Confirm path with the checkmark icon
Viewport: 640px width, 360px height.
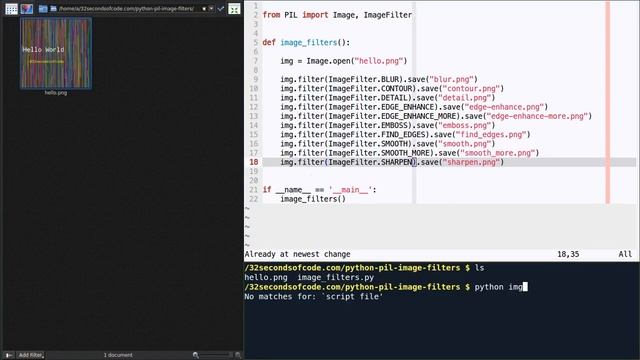click(x=221, y=9)
